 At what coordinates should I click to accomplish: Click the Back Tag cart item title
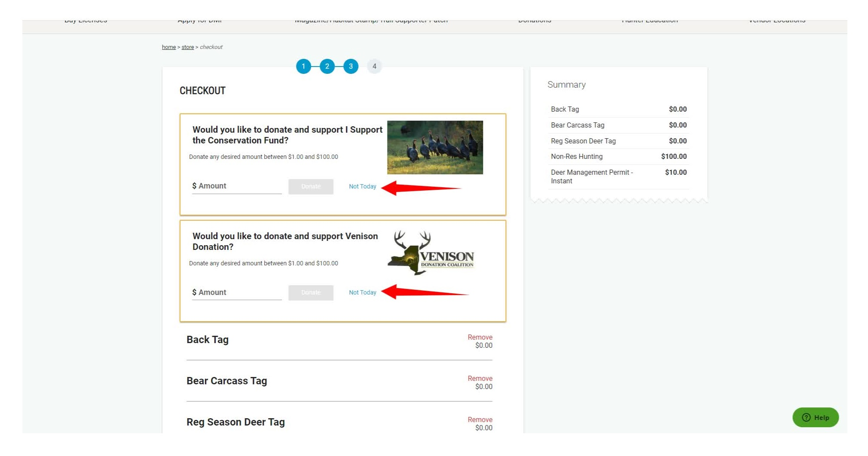pos(208,340)
